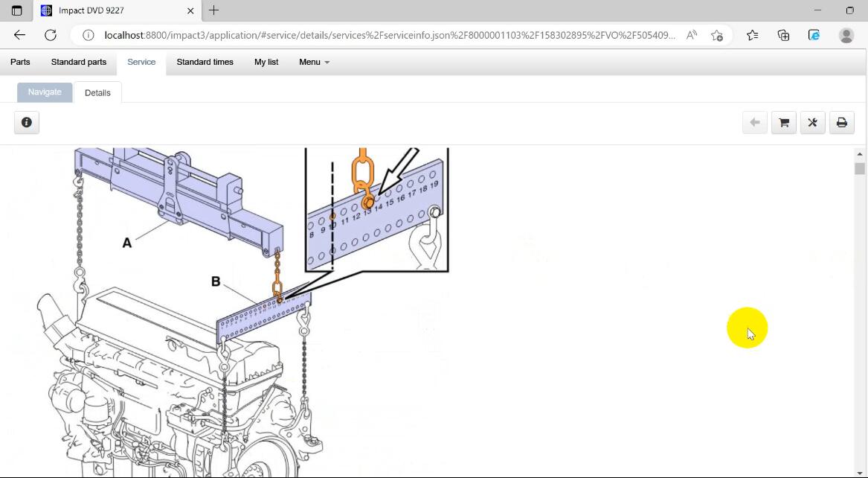Open Standard times page
The image size is (868, 478).
(205, 62)
